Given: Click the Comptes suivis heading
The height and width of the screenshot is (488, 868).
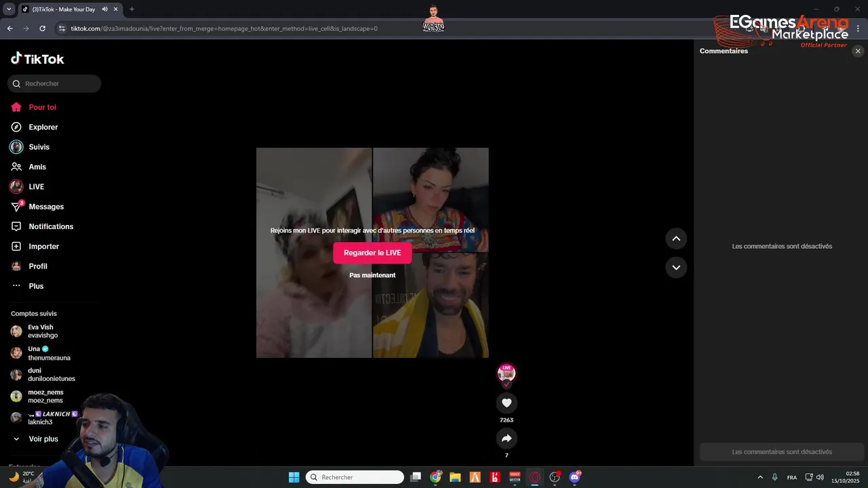Looking at the screenshot, I should pos(34,314).
